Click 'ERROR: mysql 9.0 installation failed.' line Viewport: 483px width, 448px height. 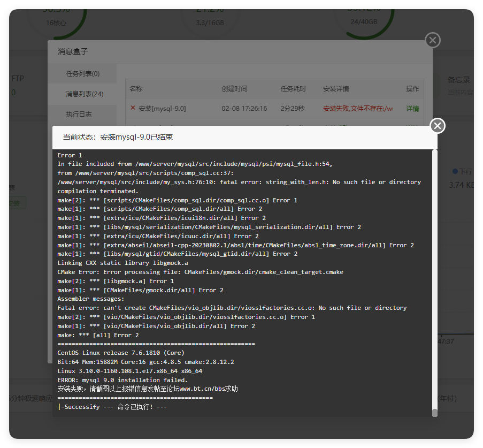coord(122,380)
